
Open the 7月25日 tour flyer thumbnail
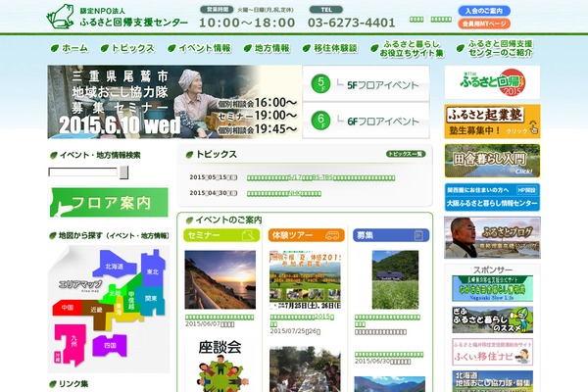305,280
